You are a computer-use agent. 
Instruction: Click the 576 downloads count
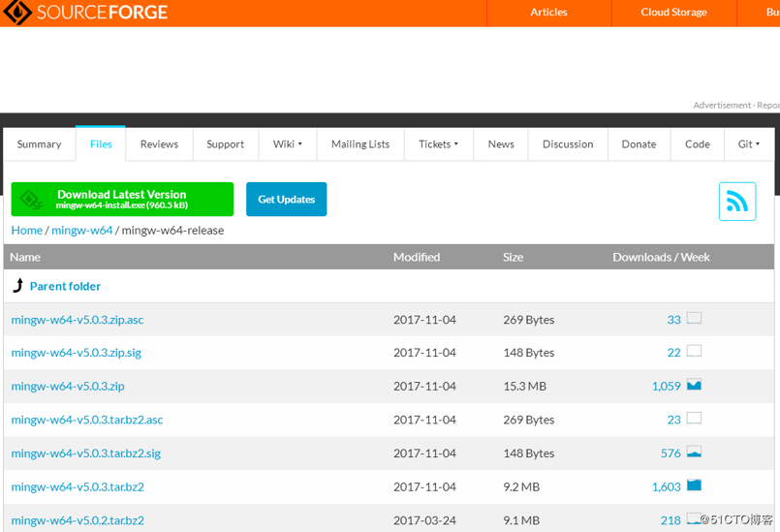[671, 454]
